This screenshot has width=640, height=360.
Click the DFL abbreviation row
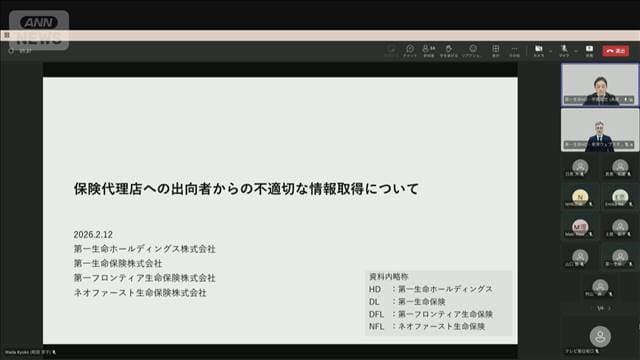(431, 314)
